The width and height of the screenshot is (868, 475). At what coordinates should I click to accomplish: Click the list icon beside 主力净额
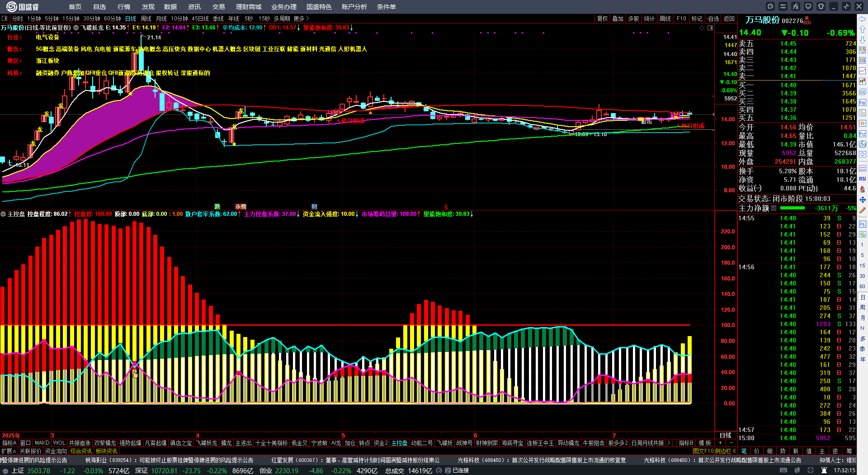point(774,209)
